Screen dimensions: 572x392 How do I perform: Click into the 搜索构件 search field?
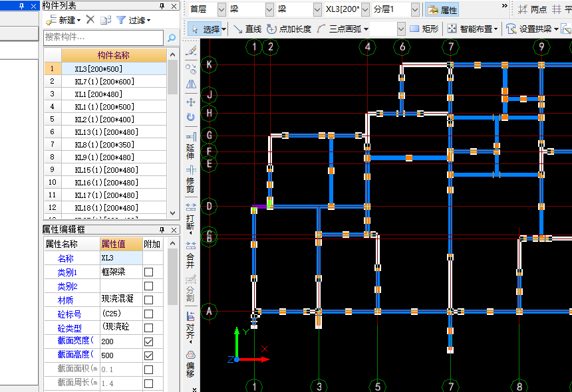[x=104, y=37]
